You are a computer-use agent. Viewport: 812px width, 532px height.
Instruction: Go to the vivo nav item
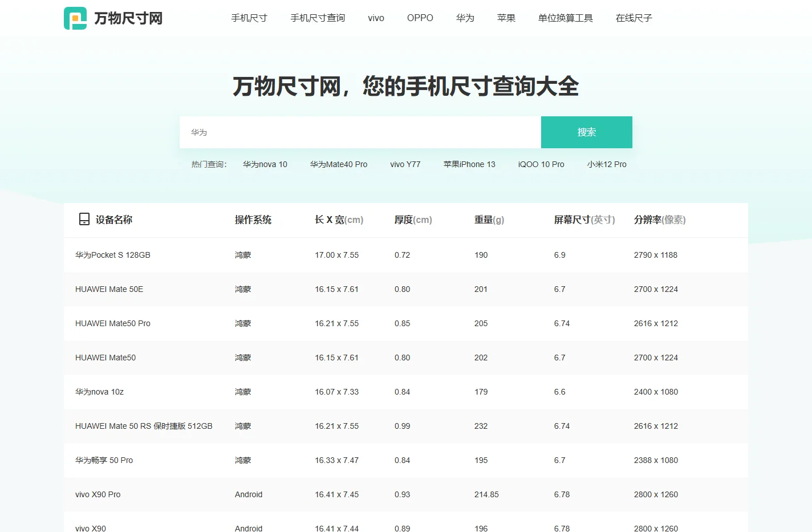[376, 18]
